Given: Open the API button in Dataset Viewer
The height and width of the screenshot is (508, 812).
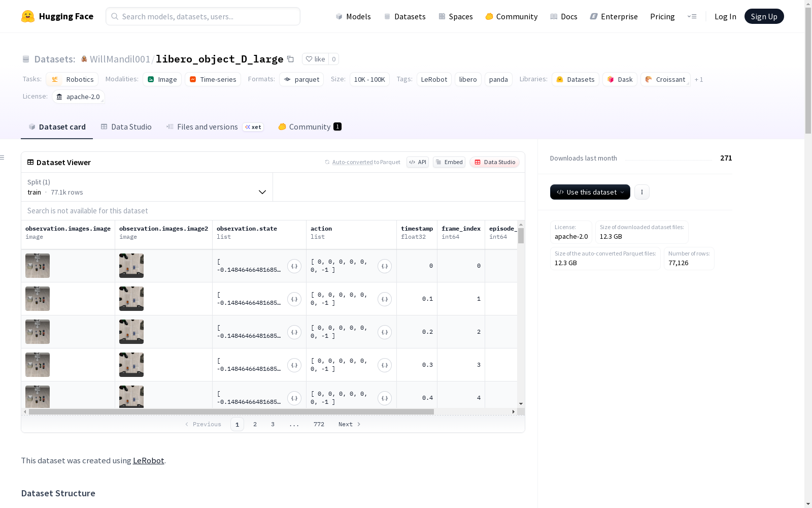Looking at the screenshot, I should (418, 162).
